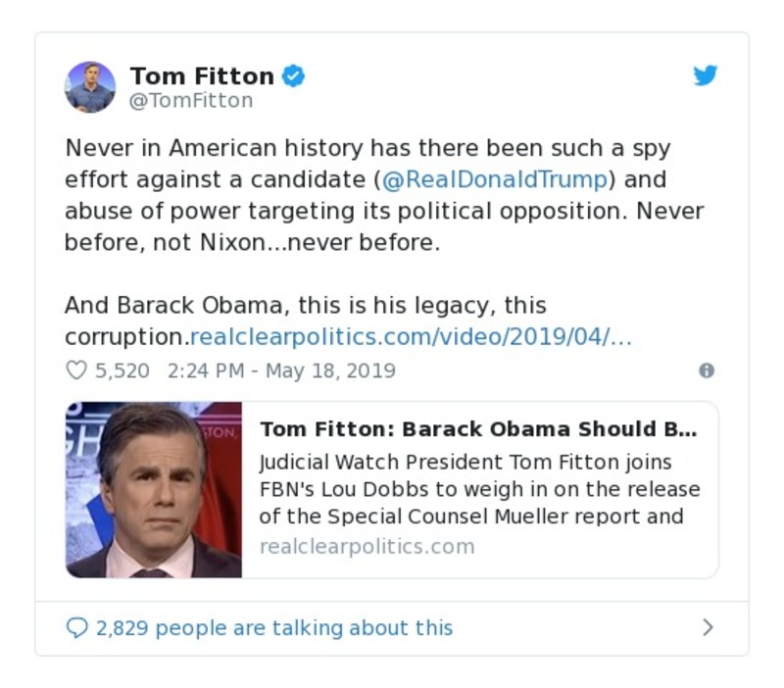Viewport: 784px width, 688px height.
Task: Click the sentence "And Barack Obama, this is his legacy"
Action: 305,305
